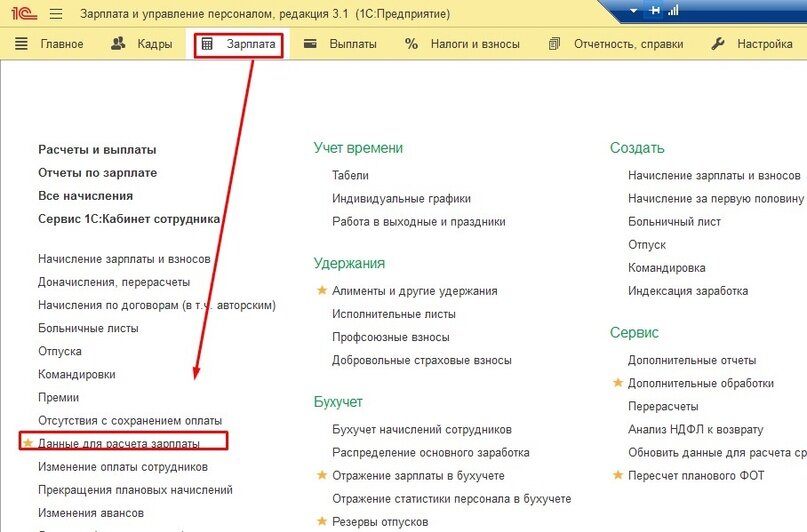Open Бухучет начислений сотрудников
This screenshot has height=532, width=807.
422,430
